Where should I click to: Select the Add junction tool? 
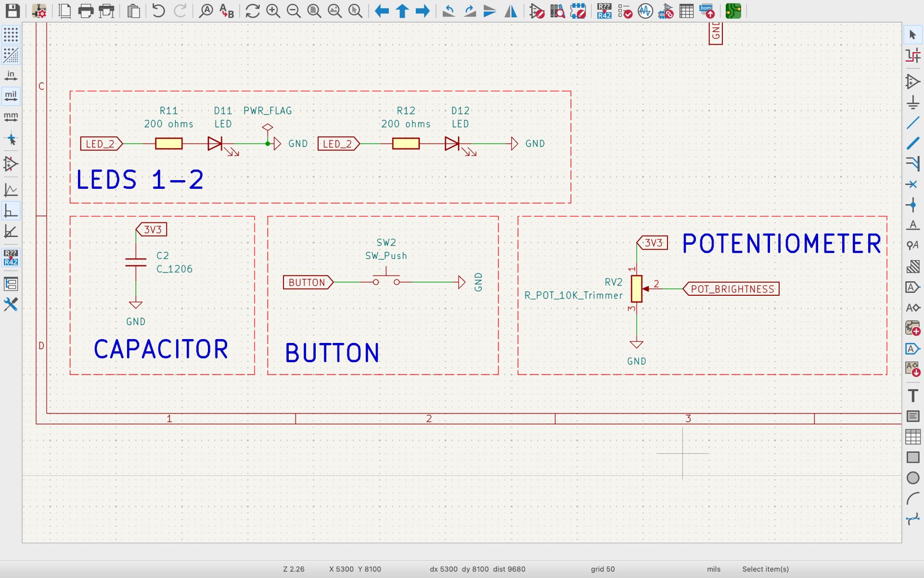(x=912, y=205)
